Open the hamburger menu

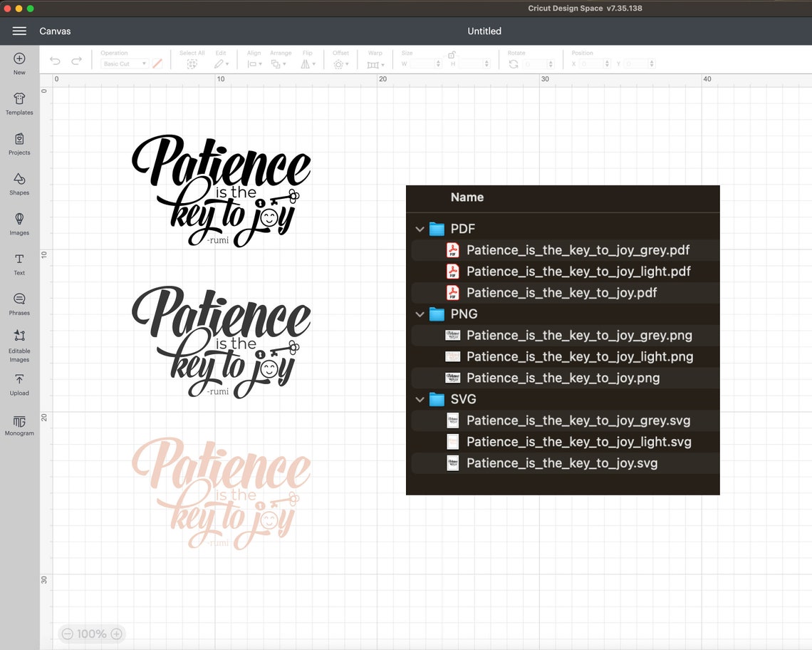tap(19, 31)
